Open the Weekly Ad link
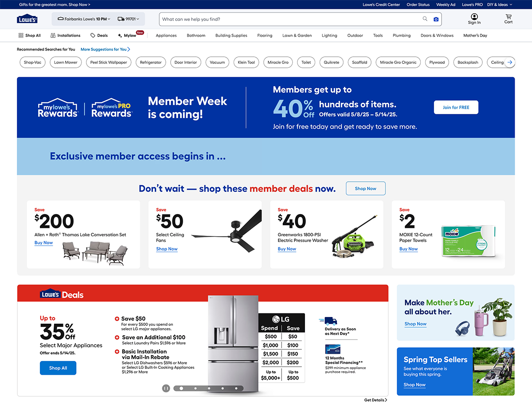532x411 pixels. point(446,4)
